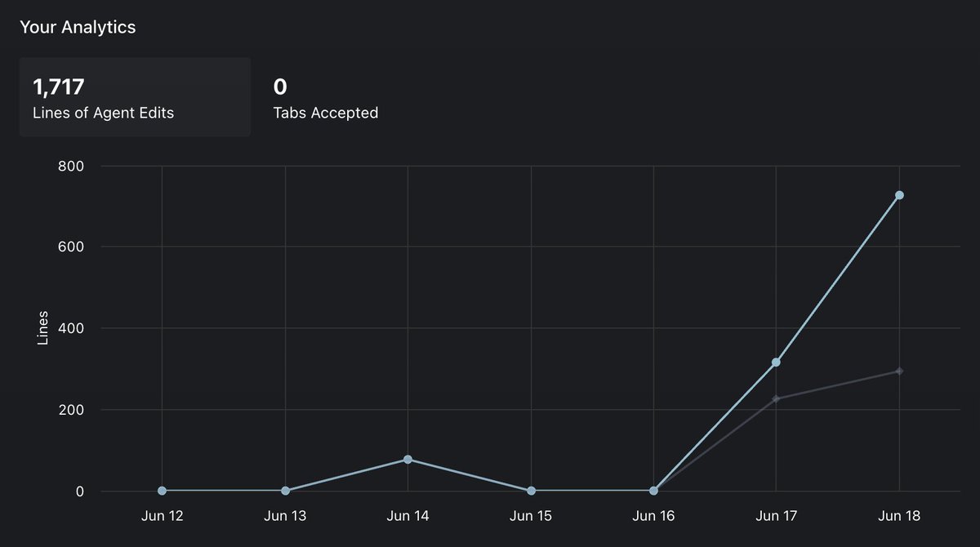980x547 pixels.
Task: Click the Jun 13 data point
Action: click(x=285, y=491)
